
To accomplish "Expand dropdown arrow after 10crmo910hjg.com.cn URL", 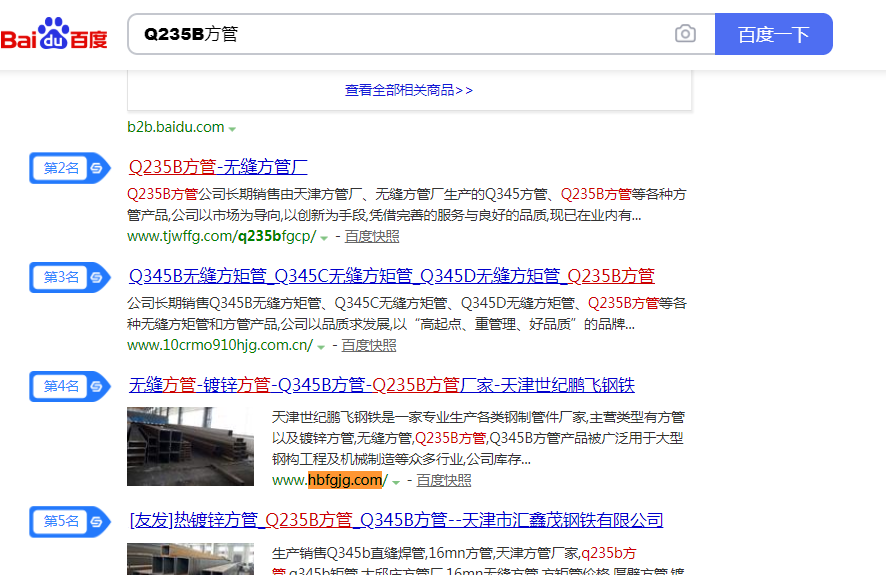I will 321,347.
